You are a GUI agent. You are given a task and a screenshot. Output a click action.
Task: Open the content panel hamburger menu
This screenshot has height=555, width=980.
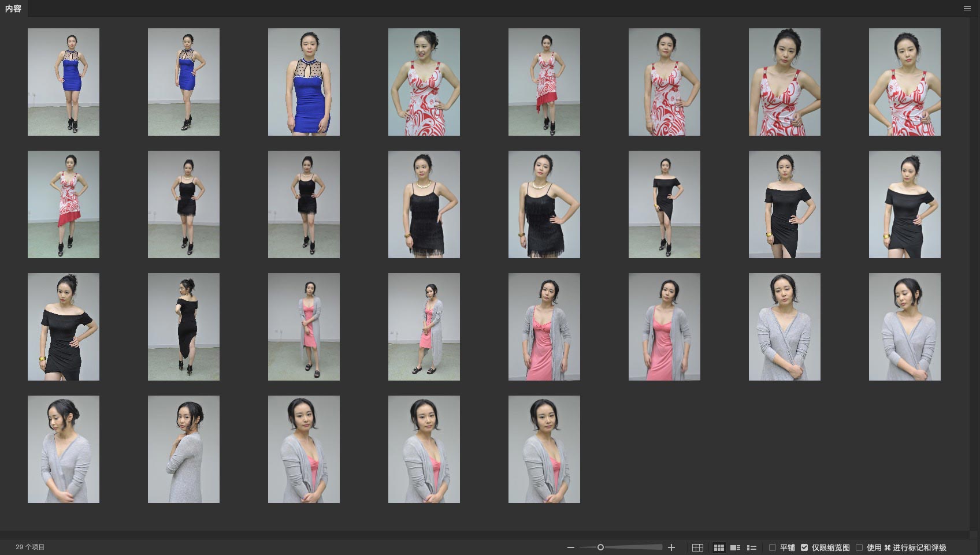click(967, 8)
